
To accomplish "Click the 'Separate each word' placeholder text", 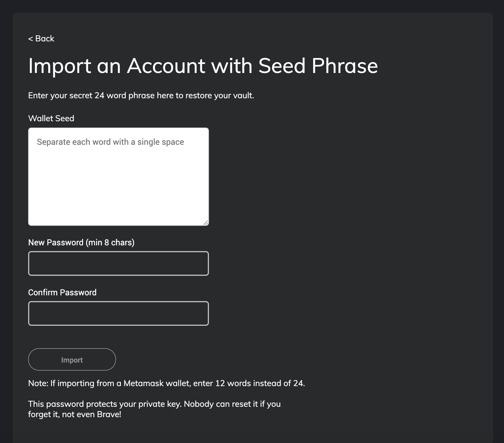I will pos(110,142).
